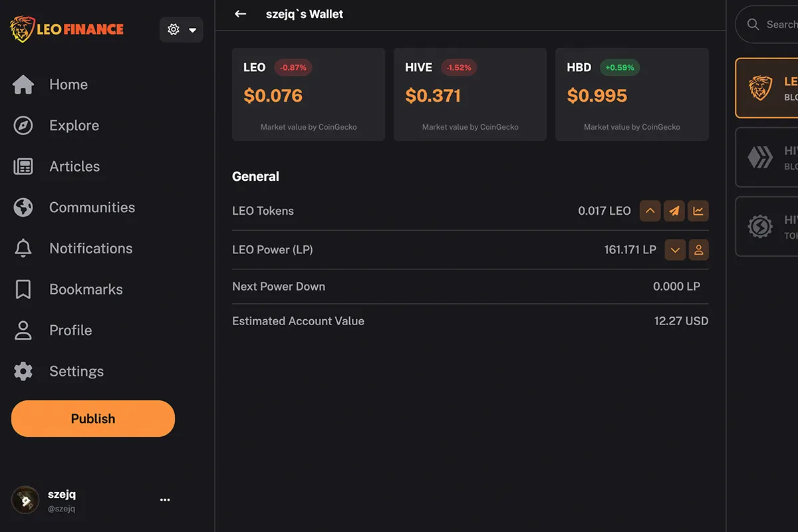The width and height of the screenshot is (798, 532).
Task: Navigate to Communities
Action: click(x=92, y=207)
